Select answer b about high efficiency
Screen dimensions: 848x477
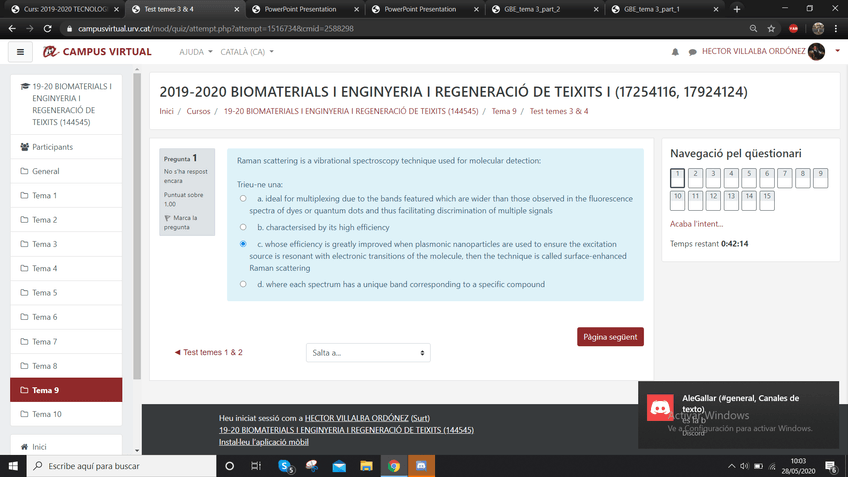click(x=243, y=228)
